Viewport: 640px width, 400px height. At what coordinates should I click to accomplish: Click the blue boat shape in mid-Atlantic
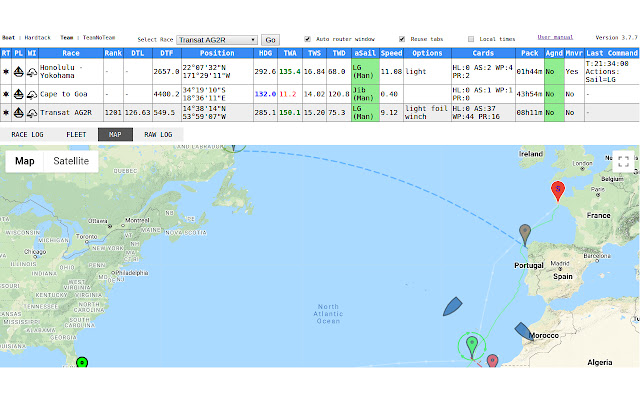(453, 307)
